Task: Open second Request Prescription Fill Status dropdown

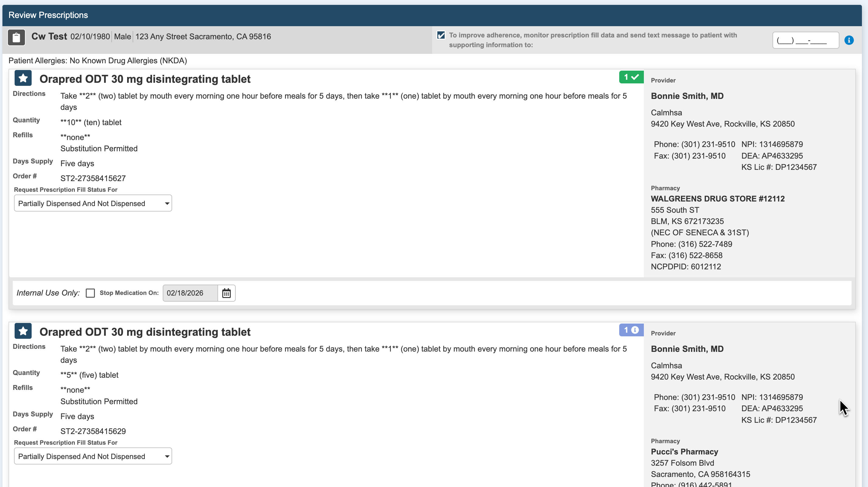Action: click(x=93, y=456)
